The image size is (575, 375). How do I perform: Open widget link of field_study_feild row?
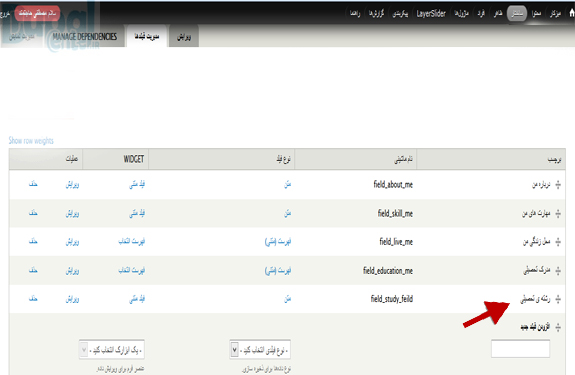[x=137, y=299]
